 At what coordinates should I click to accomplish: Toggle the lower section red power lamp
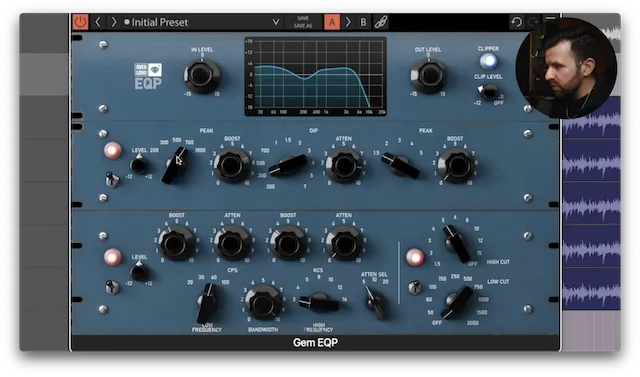(113, 257)
